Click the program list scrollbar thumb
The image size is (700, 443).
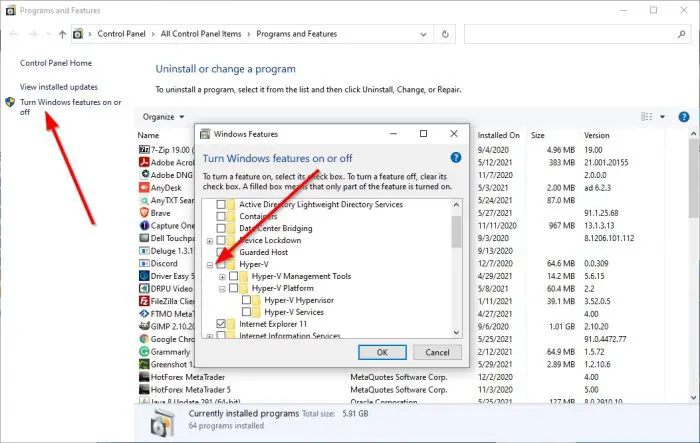tap(693, 179)
